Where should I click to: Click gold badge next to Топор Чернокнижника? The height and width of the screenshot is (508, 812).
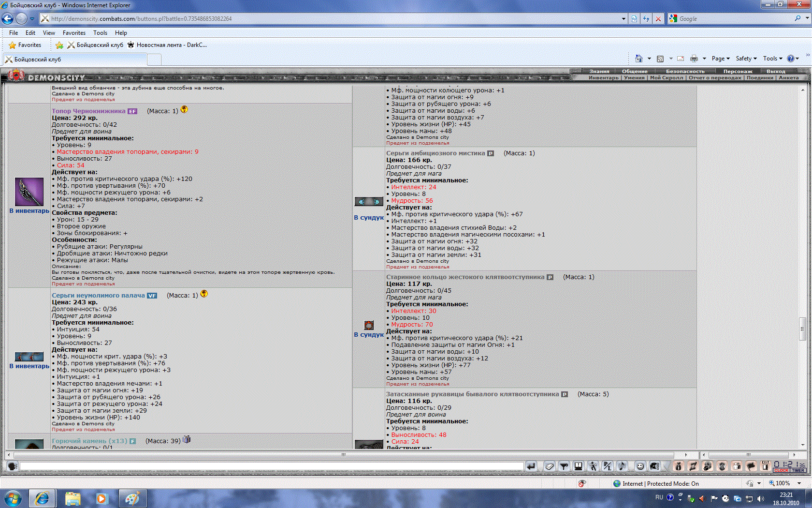184,109
